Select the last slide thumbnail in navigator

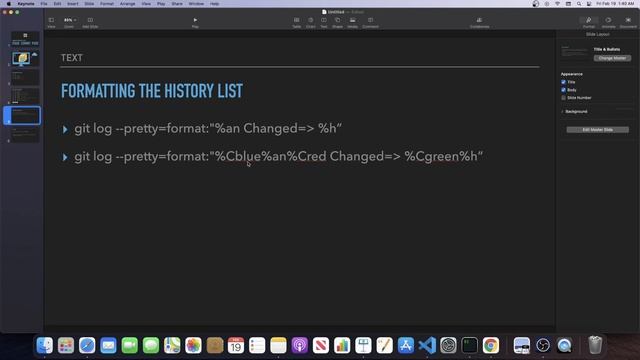25,135
